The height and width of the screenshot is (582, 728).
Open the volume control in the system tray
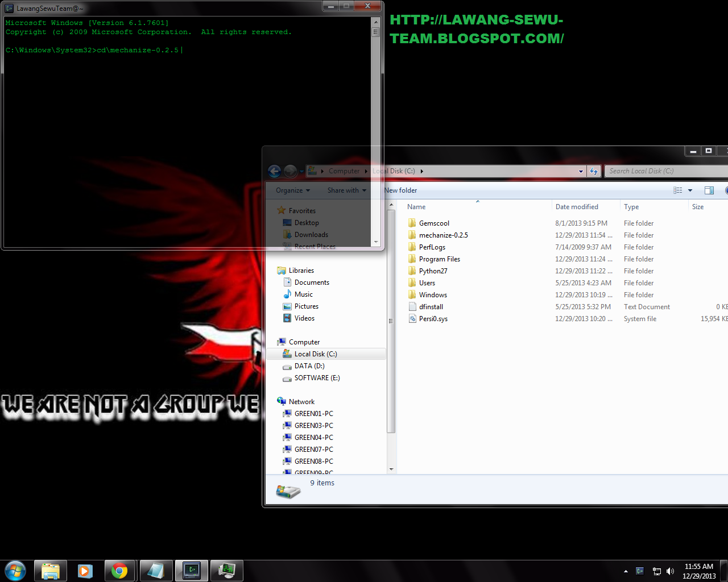(671, 571)
